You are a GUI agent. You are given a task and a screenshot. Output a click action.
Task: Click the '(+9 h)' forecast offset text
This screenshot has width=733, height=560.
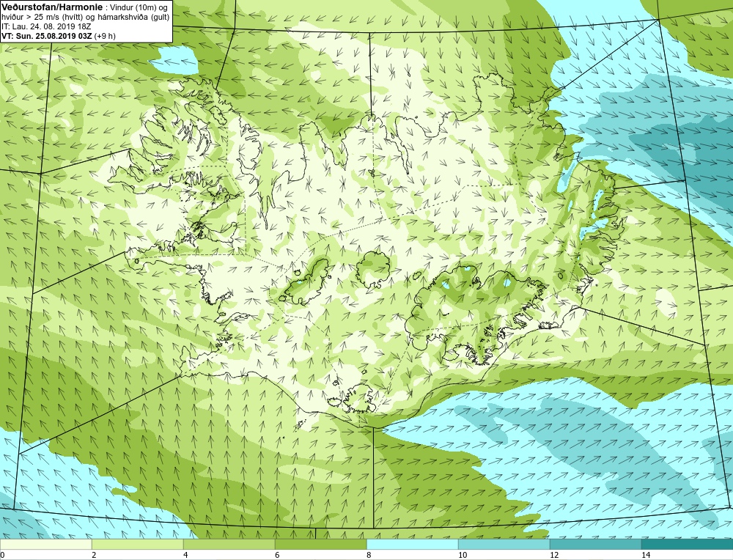click(105, 36)
